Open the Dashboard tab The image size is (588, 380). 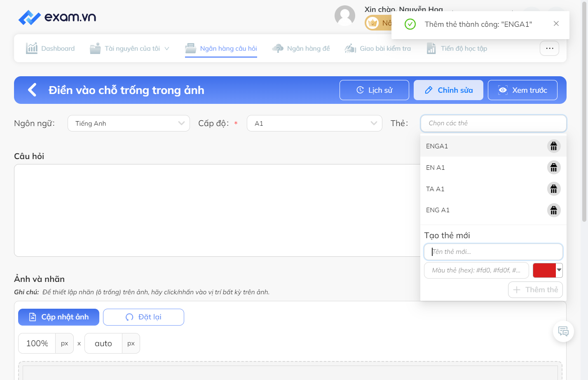[50, 48]
